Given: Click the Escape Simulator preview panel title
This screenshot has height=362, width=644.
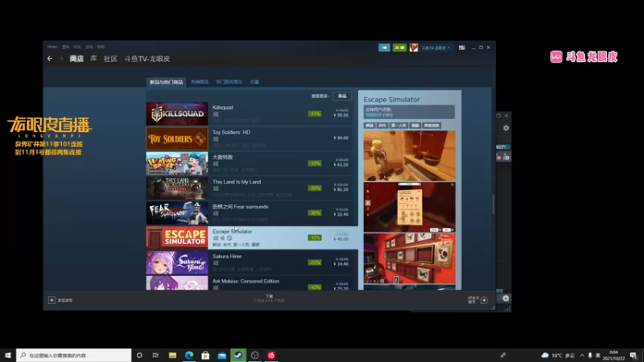Looking at the screenshot, I should pos(391,100).
